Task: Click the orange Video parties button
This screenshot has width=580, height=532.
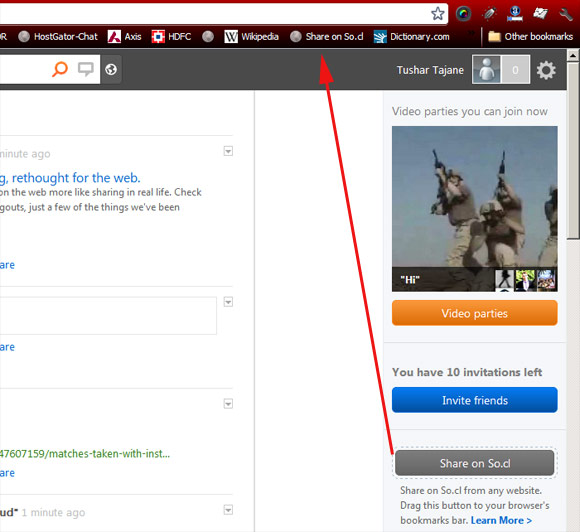Action: (x=475, y=313)
